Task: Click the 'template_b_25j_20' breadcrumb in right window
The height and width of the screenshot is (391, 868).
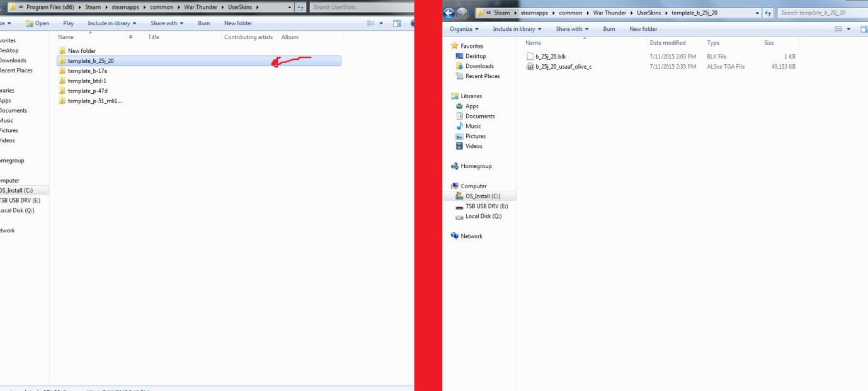Action: coord(695,13)
